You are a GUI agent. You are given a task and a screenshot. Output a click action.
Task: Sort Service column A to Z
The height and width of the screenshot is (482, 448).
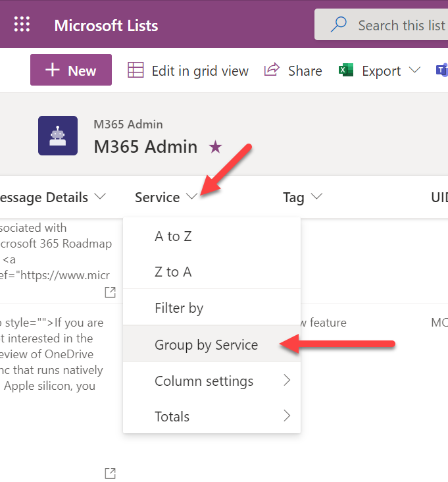tap(173, 236)
